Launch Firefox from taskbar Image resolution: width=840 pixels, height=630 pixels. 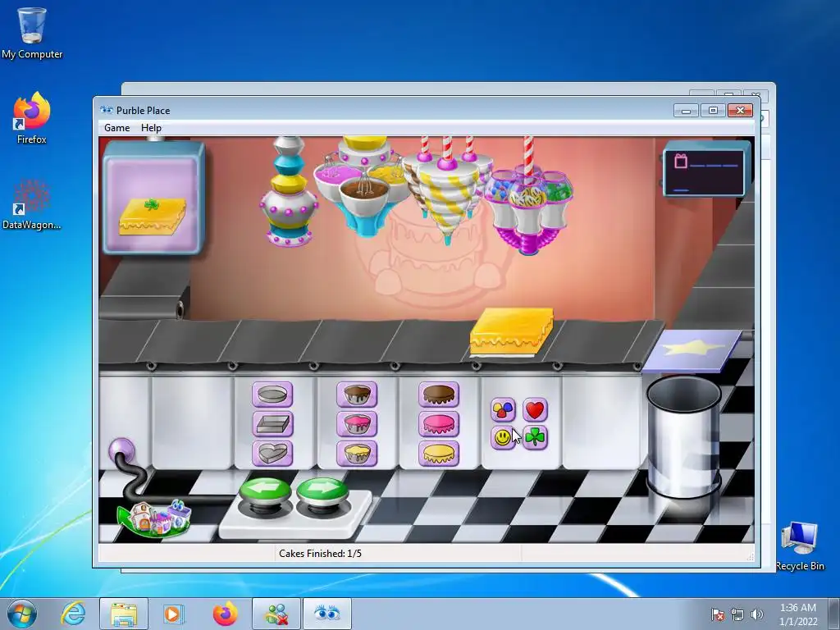tap(225, 614)
